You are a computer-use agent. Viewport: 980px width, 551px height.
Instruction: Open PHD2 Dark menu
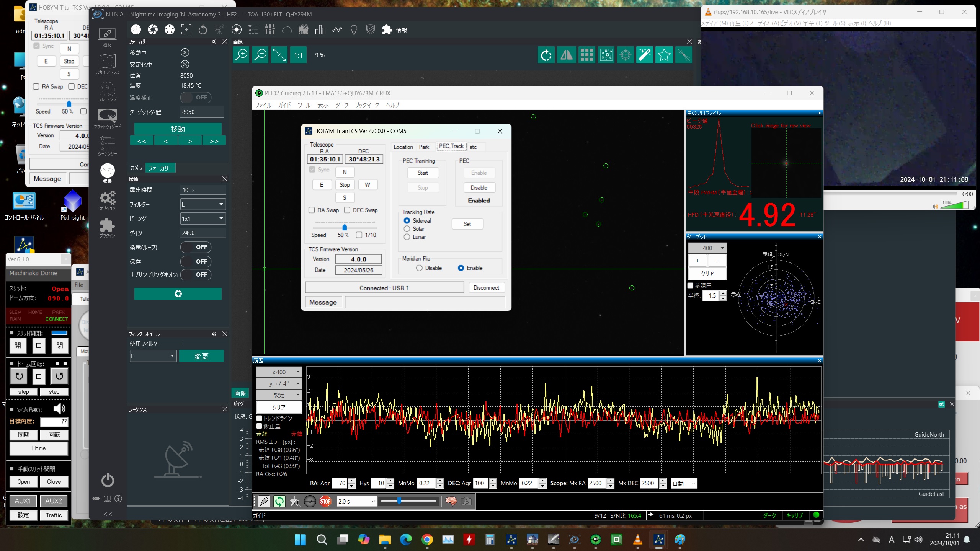341,105
